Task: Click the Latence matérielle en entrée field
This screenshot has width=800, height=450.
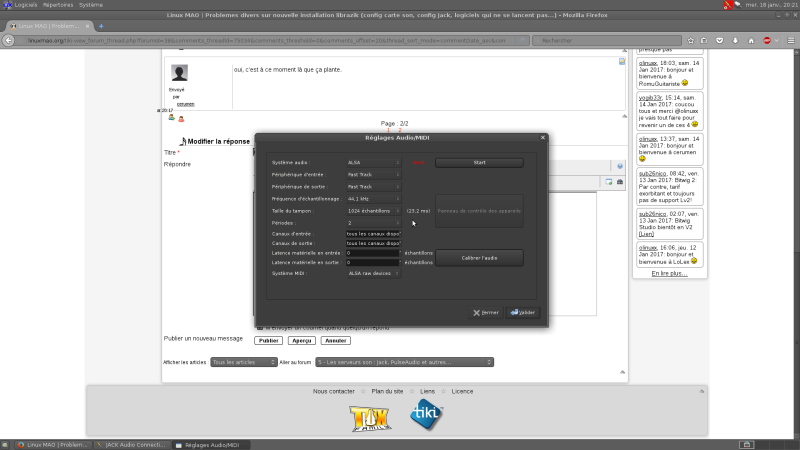Action: pos(373,253)
